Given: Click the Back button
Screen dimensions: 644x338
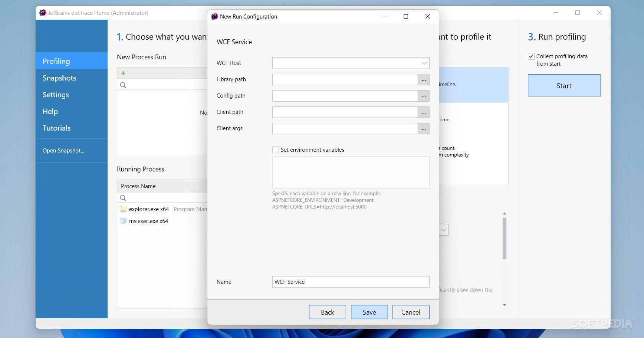Looking at the screenshot, I should click(328, 312).
